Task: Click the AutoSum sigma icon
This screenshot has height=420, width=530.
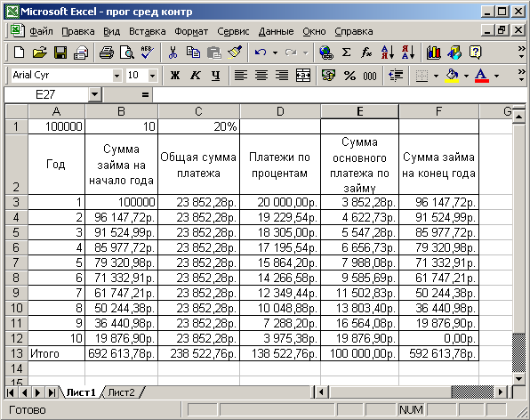Action: tap(346, 52)
